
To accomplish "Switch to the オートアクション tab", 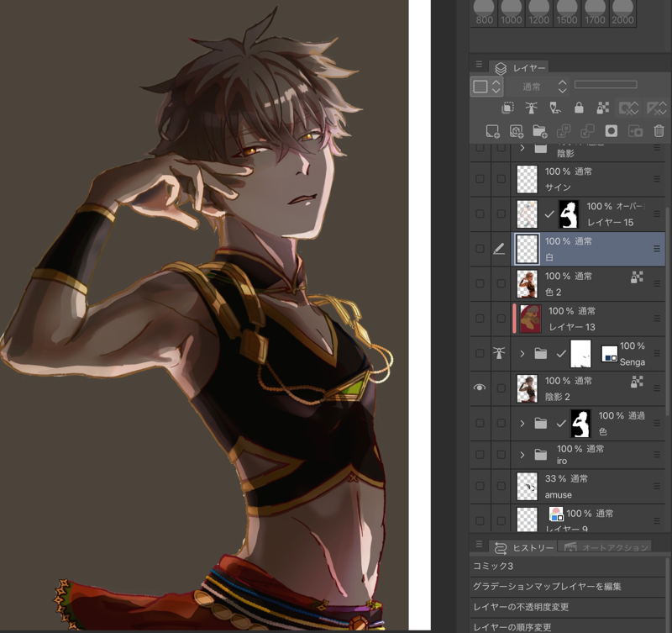I will (x=606, y=547).
